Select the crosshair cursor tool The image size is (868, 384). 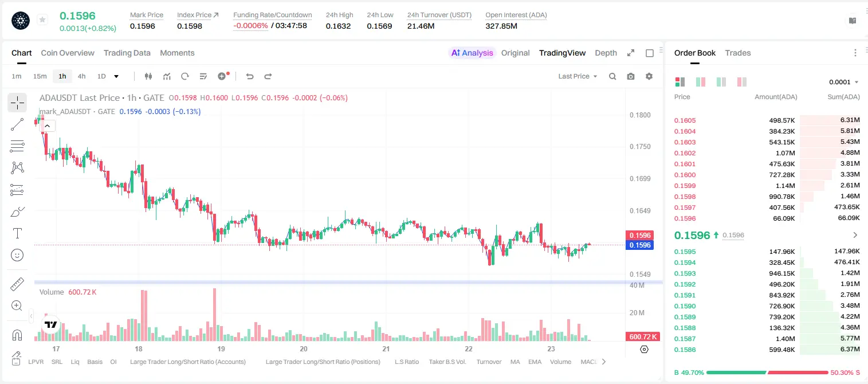pyautogui.click(x=17, y=103)
